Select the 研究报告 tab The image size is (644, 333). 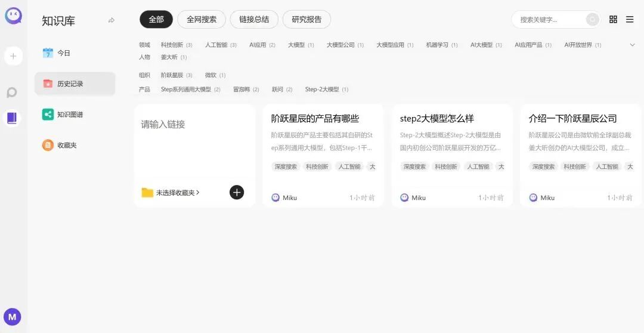coord(306,19)
